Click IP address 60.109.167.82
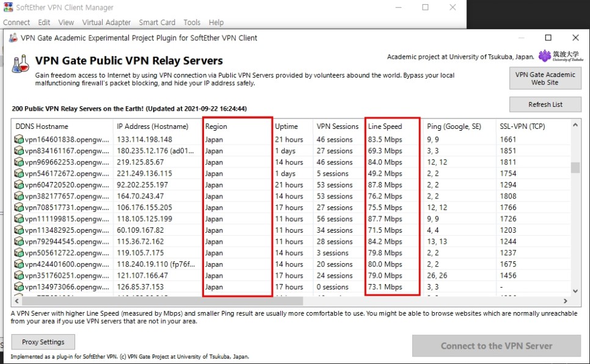This screenshot has height=364, width=590. coord(140,230)
